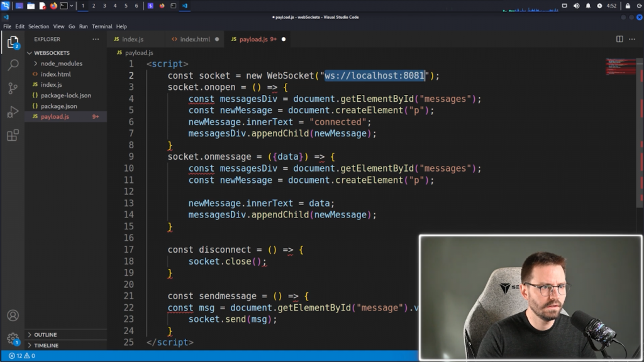The image size is (644, 362).
Task: Switch to terminal window in taskbar
Action: coord(174,6)
